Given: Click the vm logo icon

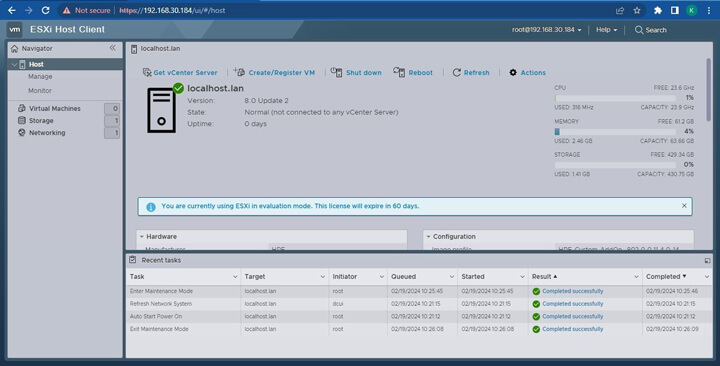Looking at the screenshot, I should [15, 29].
